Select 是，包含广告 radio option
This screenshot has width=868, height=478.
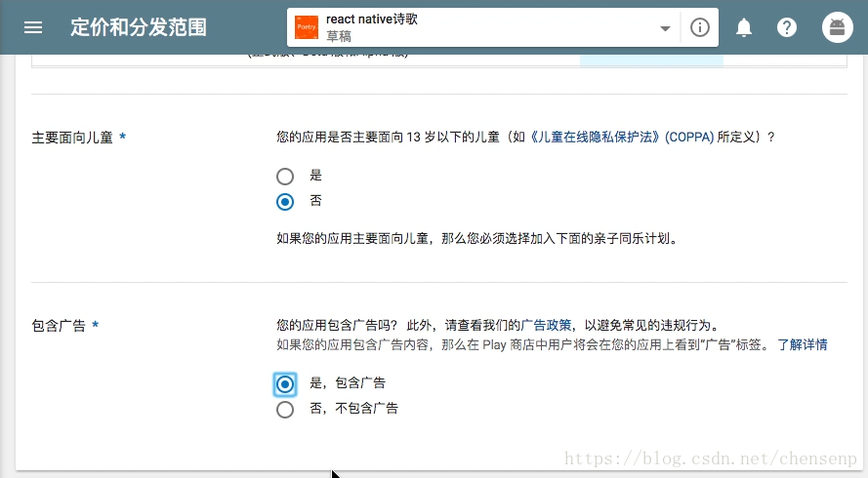click(285, 384)
